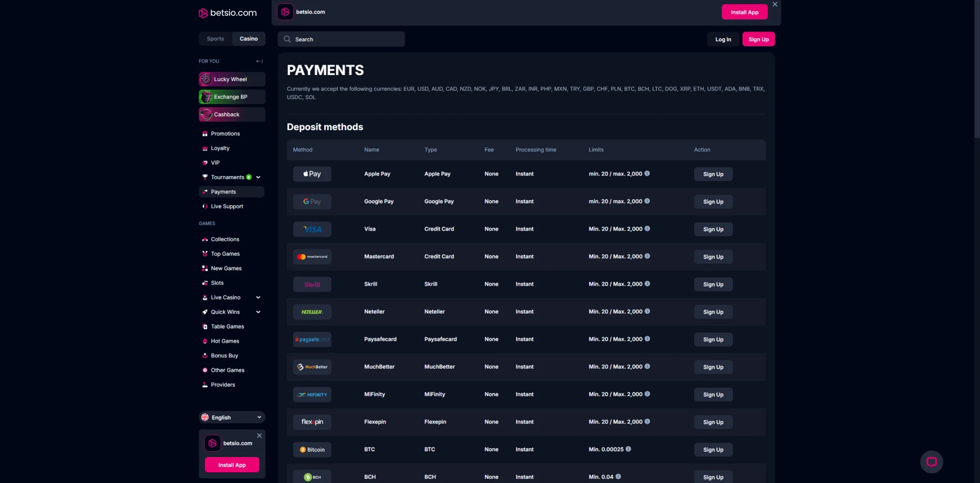Image resolution: width=980 pixels, height=483 pixels.
Task: Click the Bitcoin method logo
Action: click(x=312, y=449)
